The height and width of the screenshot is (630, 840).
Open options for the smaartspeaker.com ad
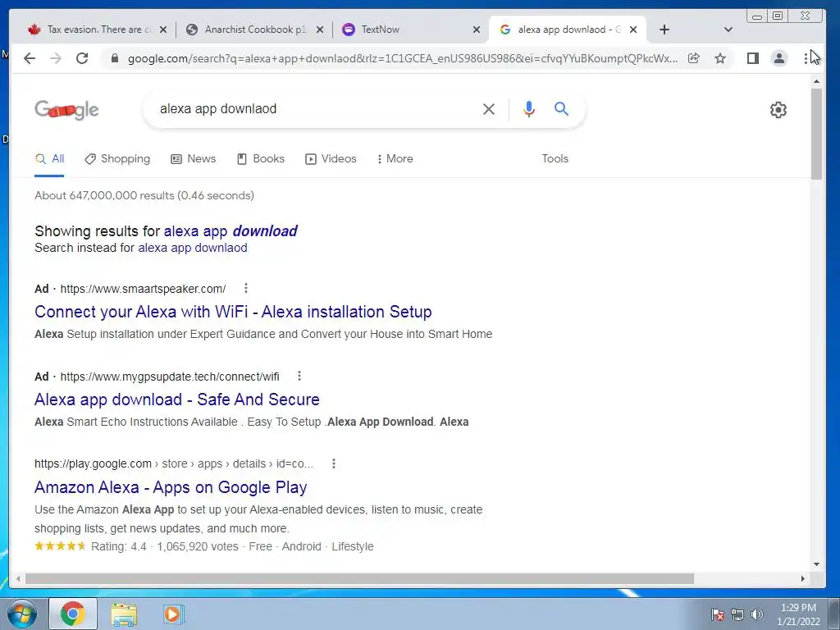pyautogui.click(x=246, y=288)
